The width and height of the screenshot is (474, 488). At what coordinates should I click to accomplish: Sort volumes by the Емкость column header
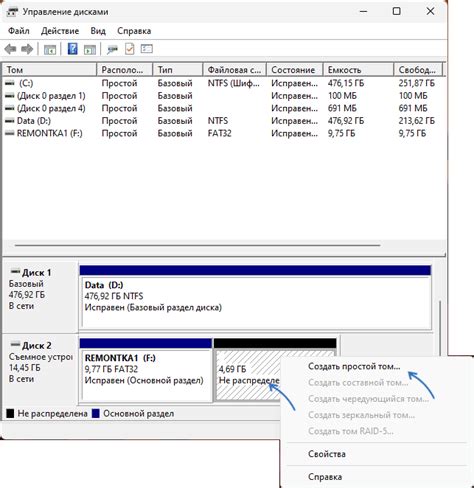point(358,70)
